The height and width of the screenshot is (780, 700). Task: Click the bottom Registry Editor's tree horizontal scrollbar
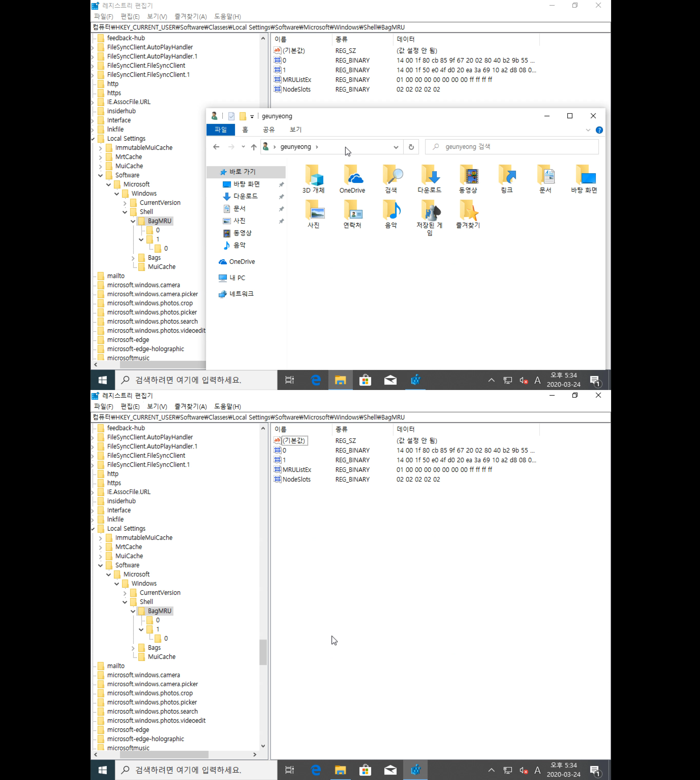164,755
